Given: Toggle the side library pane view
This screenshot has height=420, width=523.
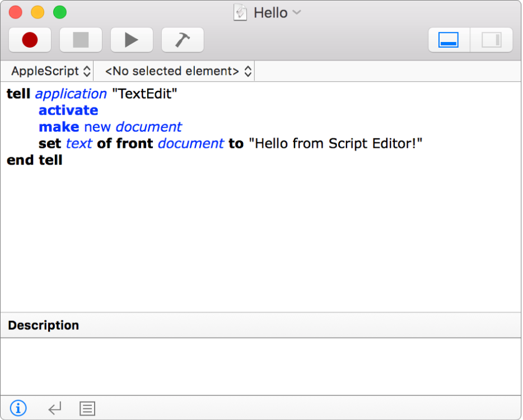Looking at the screenshot, I should (x=491, y=40).
